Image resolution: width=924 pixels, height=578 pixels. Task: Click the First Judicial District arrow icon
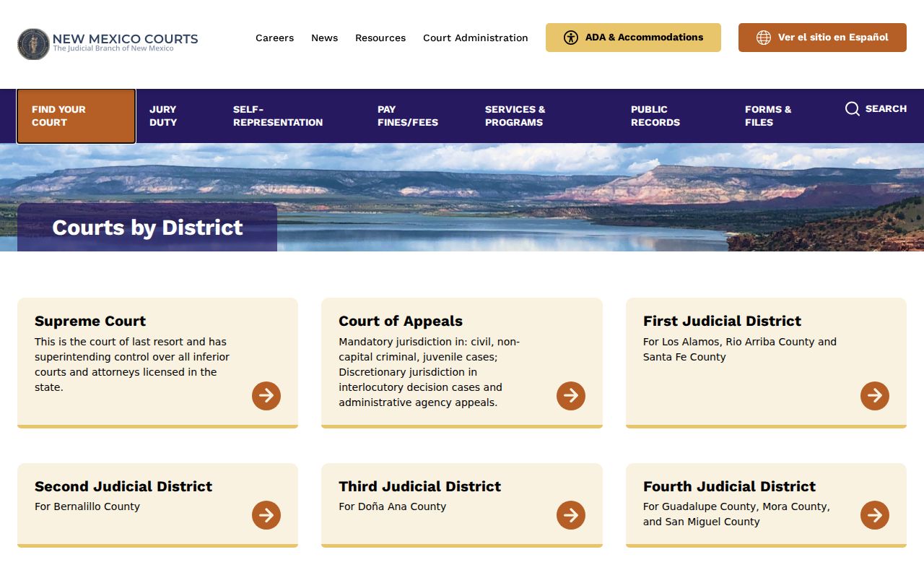(x=875, y=396)
